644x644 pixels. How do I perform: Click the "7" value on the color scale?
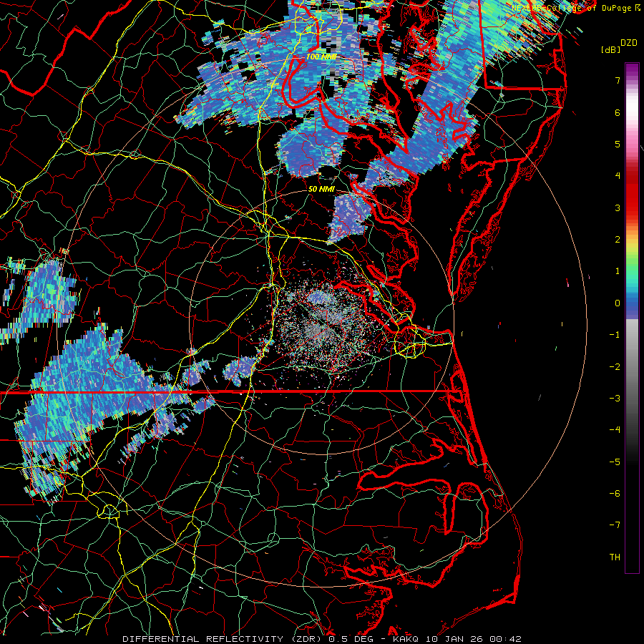pyautogui.click(x=618, y=80)
